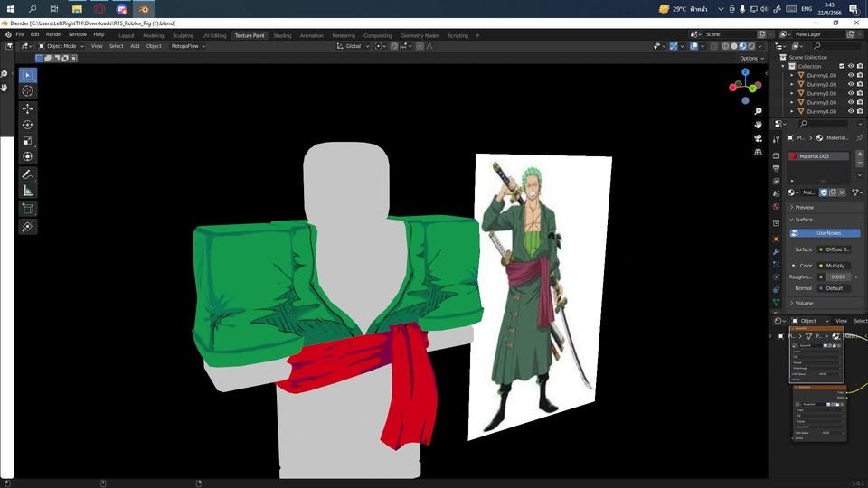The image size is (868, 488).
Task: Uncheck the Collection exclude checkbox
Action: tap(842, 66)
